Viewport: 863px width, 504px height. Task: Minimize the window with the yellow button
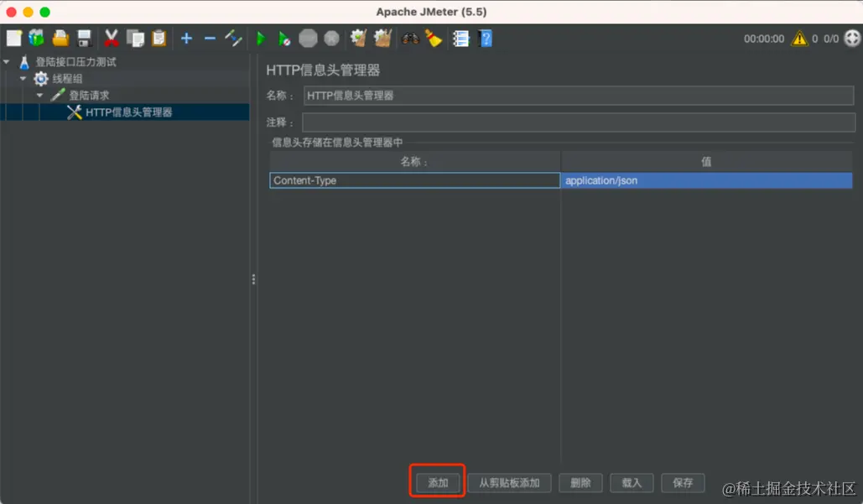click(x=28, y=12)
